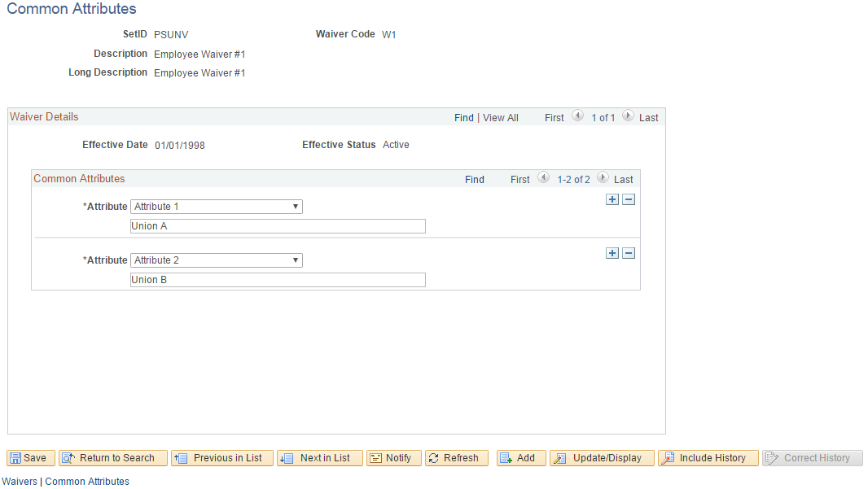Click View All in Waiver Details
The height and width of the screenshot is (489, 868).
point(501,118)
